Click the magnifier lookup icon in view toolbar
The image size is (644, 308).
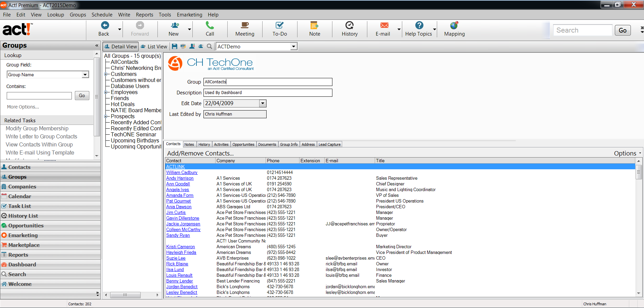(x=210, y=46)
